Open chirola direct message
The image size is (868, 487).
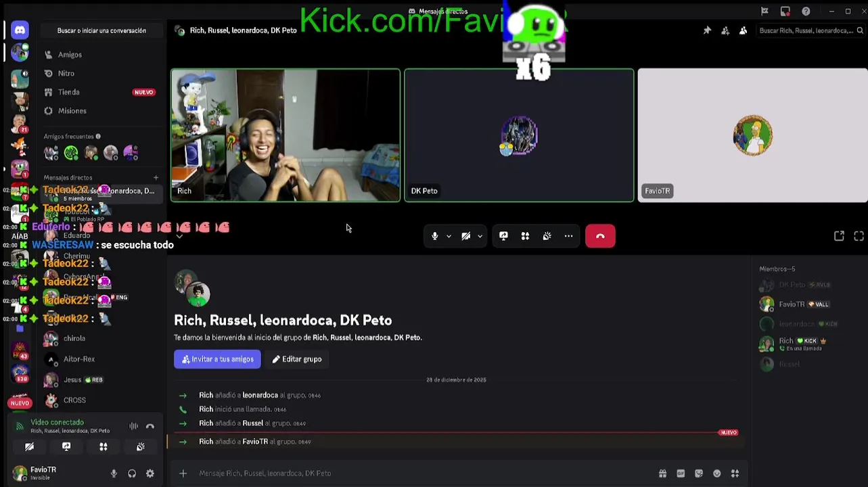click(x=101, y=338)
